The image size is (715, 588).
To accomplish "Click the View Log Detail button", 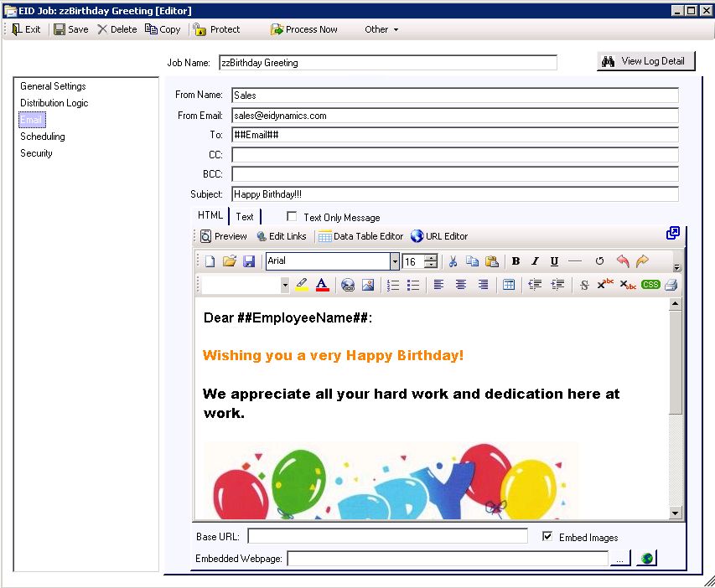I will (645, 61).
